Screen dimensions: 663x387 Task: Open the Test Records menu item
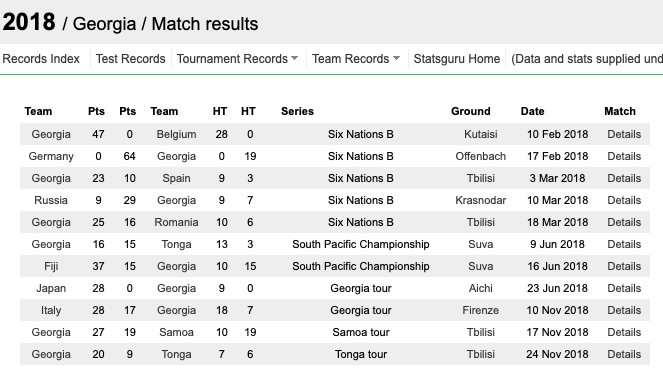click(130, 59)
